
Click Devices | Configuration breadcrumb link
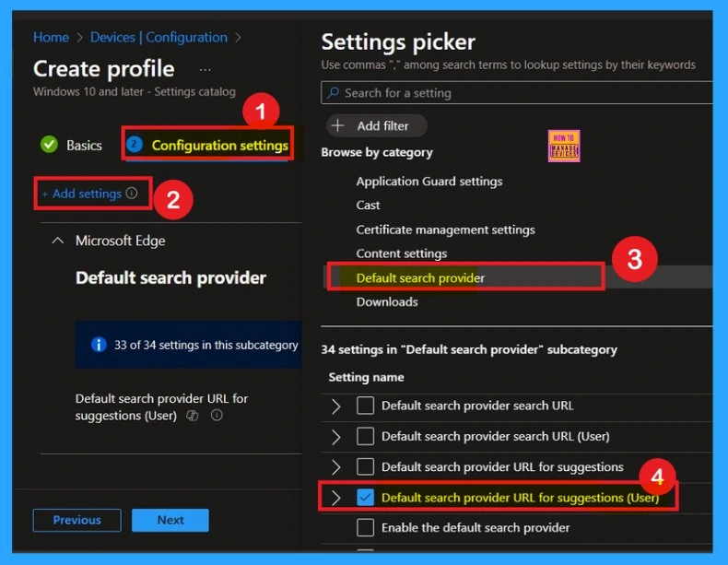[159, 37]
